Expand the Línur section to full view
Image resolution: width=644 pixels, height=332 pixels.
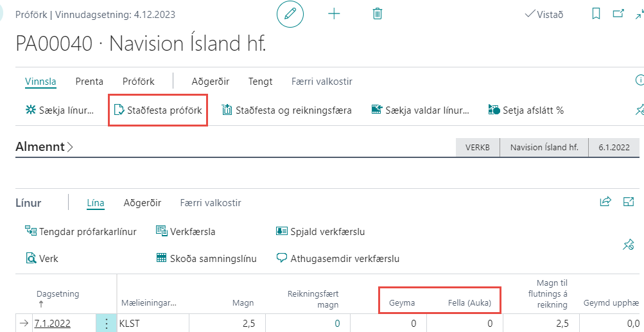(x=629, y=202)
